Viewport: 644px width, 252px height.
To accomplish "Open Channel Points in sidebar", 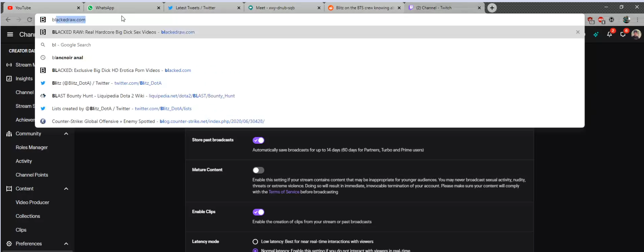I will [x=32, y=175].
